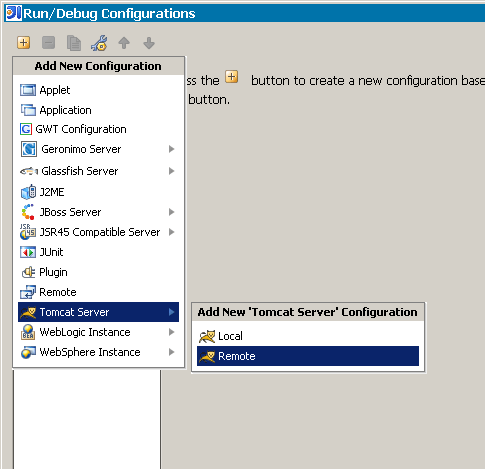Click the Glassfish Server fish icon
The height and width of the screenshot is (469, 485).
29,171
